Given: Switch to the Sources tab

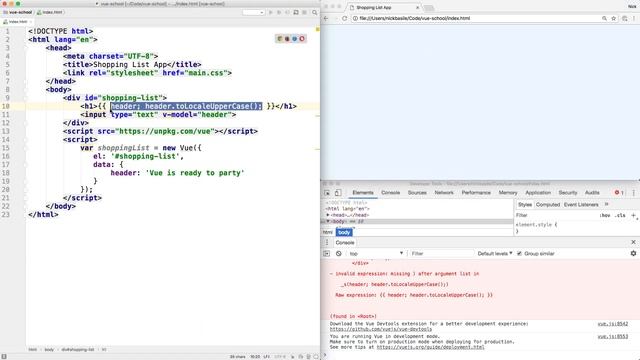Looking at the screenshot, I should click(417, 193).
